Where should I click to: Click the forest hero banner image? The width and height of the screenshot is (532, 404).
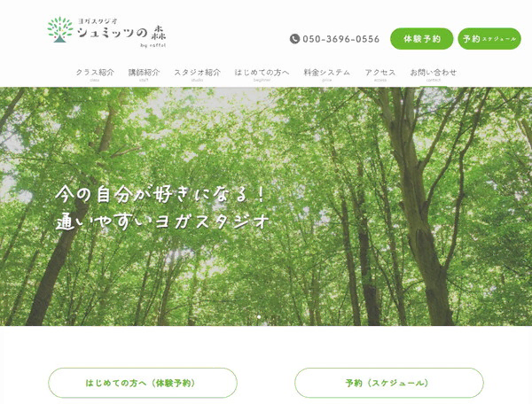(266, 206)
